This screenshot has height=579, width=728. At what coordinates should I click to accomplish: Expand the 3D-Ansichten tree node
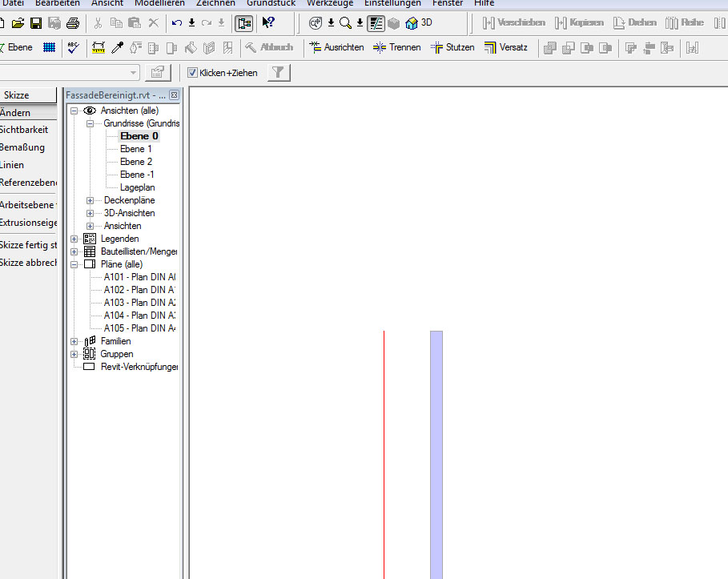[x=90, y=213]
